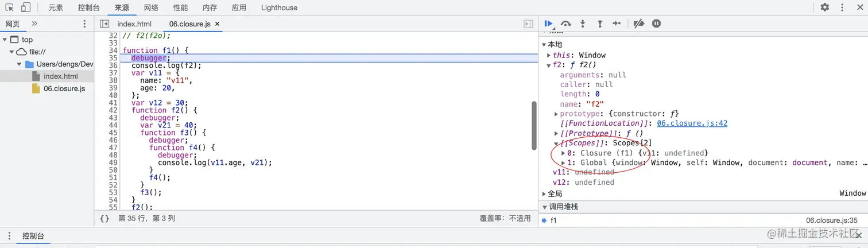Toggle the device toolbar icon
The image size is (868, 248).
pyautogui.click(x=26, y=7)
